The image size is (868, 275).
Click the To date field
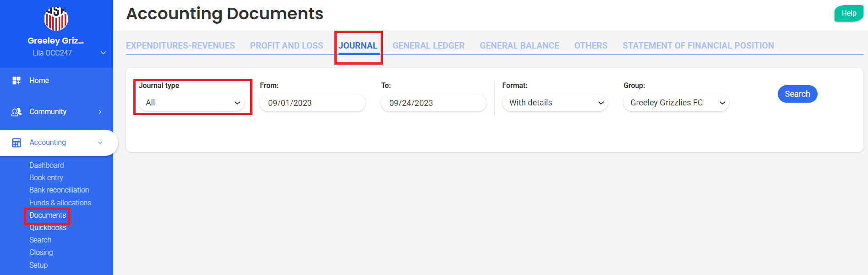click(433, 103)
